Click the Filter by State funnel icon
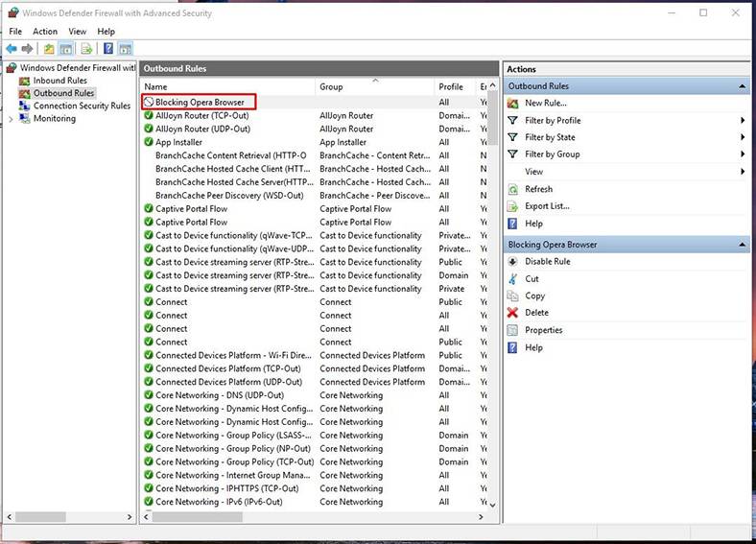Viewport: 756px width, 544px height. (512, 137)
